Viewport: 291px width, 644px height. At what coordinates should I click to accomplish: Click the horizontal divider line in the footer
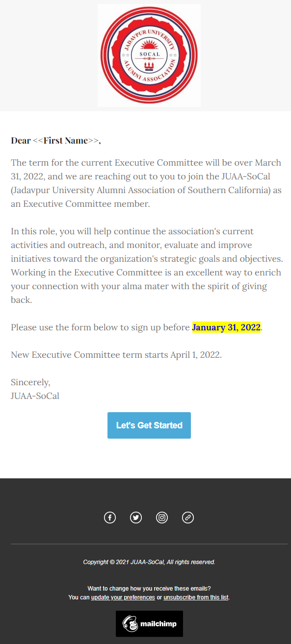(149, 544)
